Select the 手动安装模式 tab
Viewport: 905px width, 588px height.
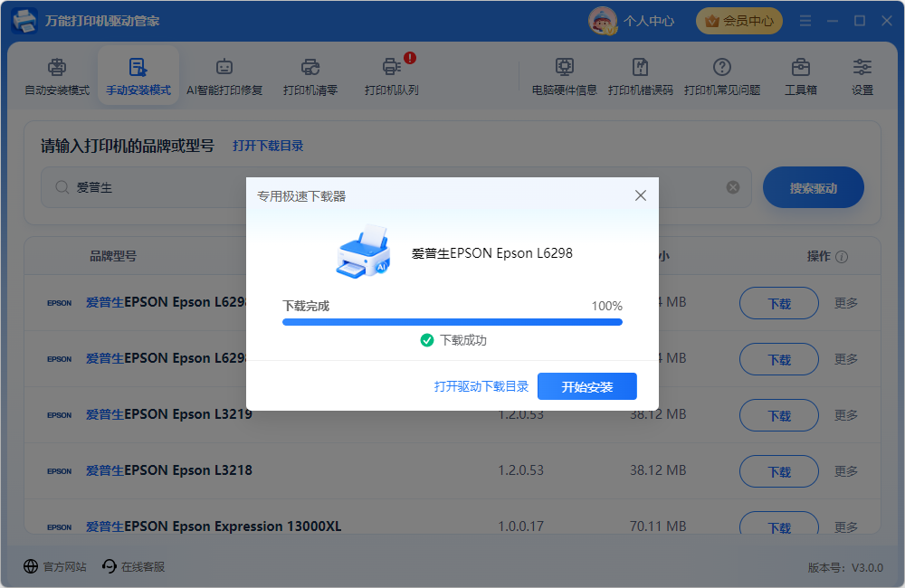(138, 76)
